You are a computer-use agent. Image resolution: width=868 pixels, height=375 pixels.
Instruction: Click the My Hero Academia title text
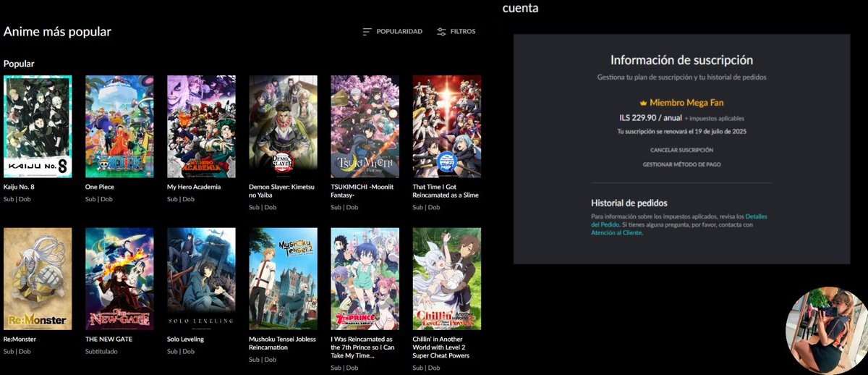[194, 187]
